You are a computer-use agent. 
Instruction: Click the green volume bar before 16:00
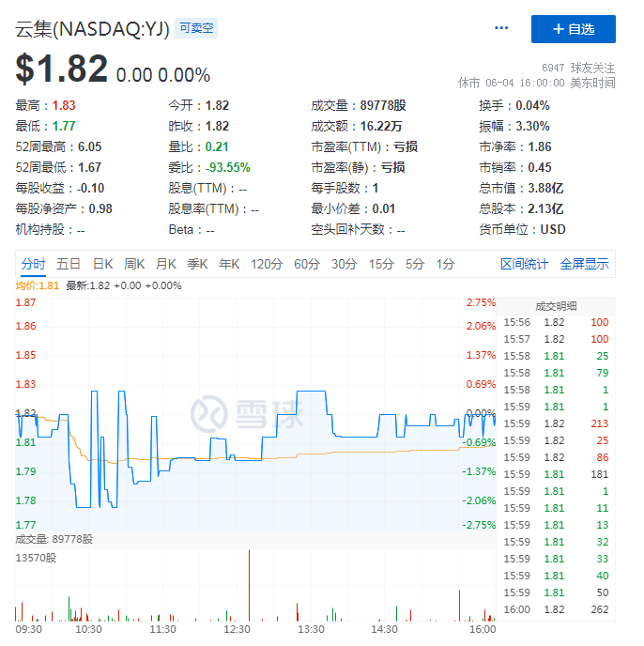click(459, 606)
